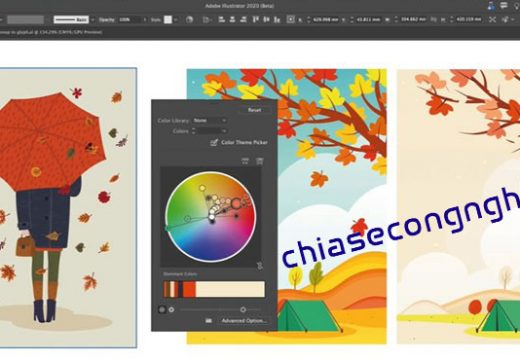520x360 pixels.
Task: Show brightness and hue on the color wheel
Action: click(171, 310)
